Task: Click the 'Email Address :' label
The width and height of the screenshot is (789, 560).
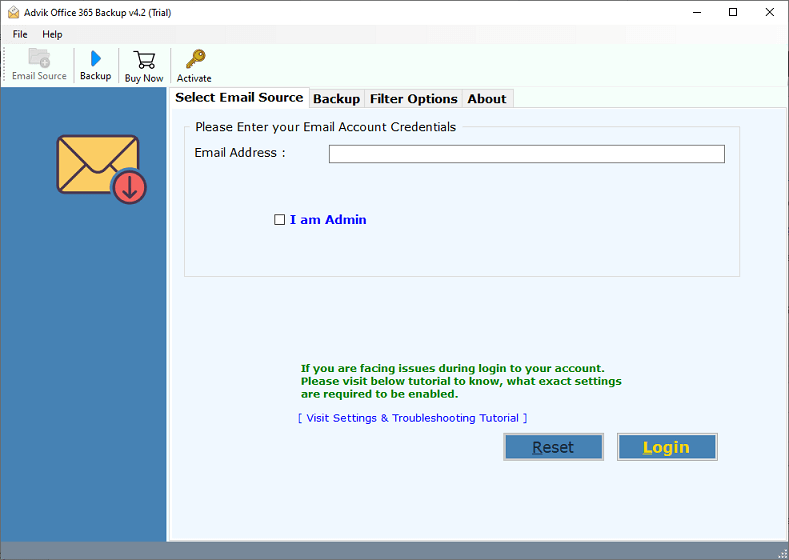Action: [240, 153]
